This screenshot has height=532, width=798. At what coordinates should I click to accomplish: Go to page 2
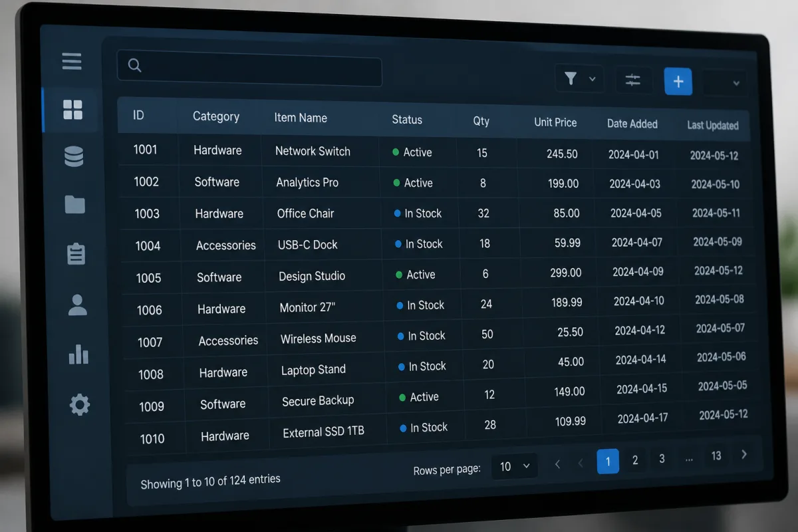[635, 460]
